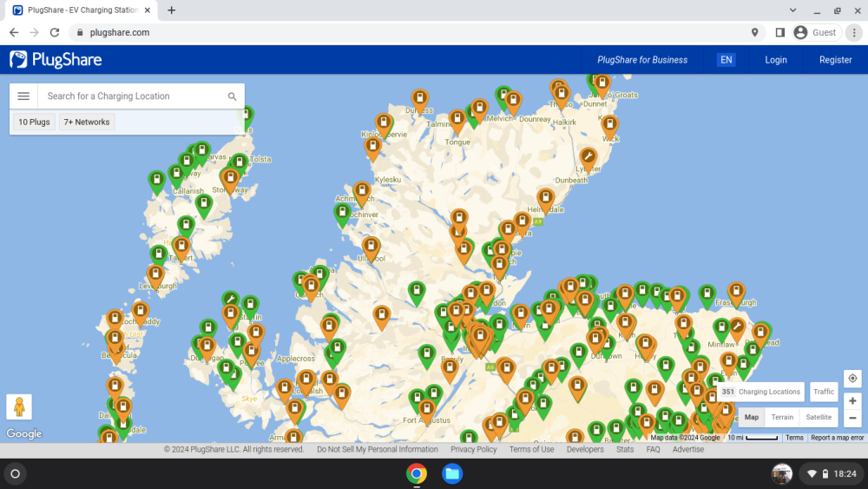Select the orange charger pin at Kinlochbervie

(x=384, y=124)
